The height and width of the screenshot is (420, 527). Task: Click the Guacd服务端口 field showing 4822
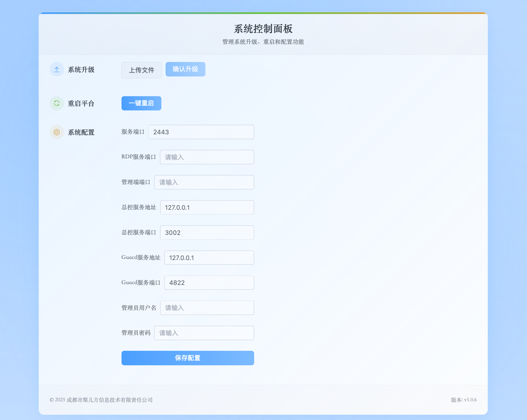[x=209, y=283]
